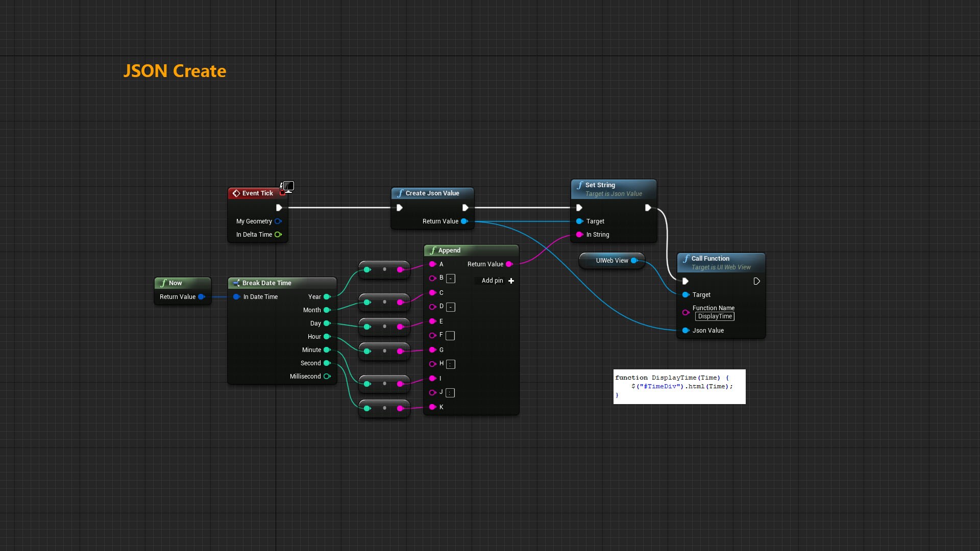The height and width of the screenshot is (551, 980).
Task: Click the In Delta Time output pin
Action: (278, 235)
